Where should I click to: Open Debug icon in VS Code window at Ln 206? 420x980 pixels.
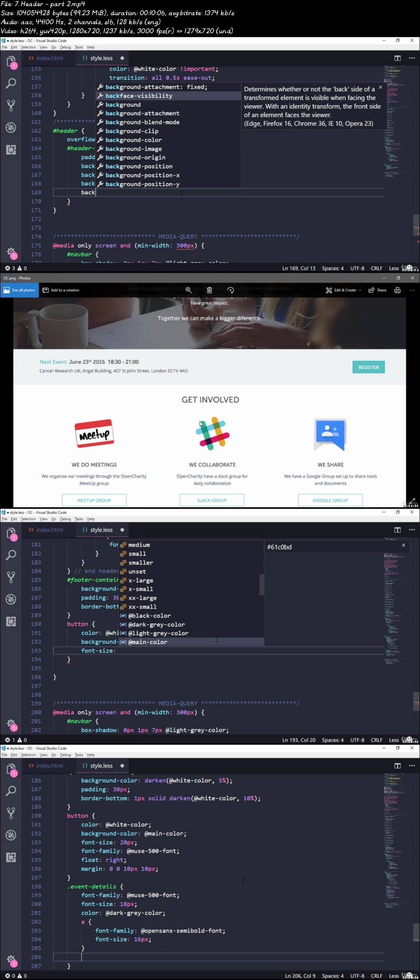(x=11, y=835)
